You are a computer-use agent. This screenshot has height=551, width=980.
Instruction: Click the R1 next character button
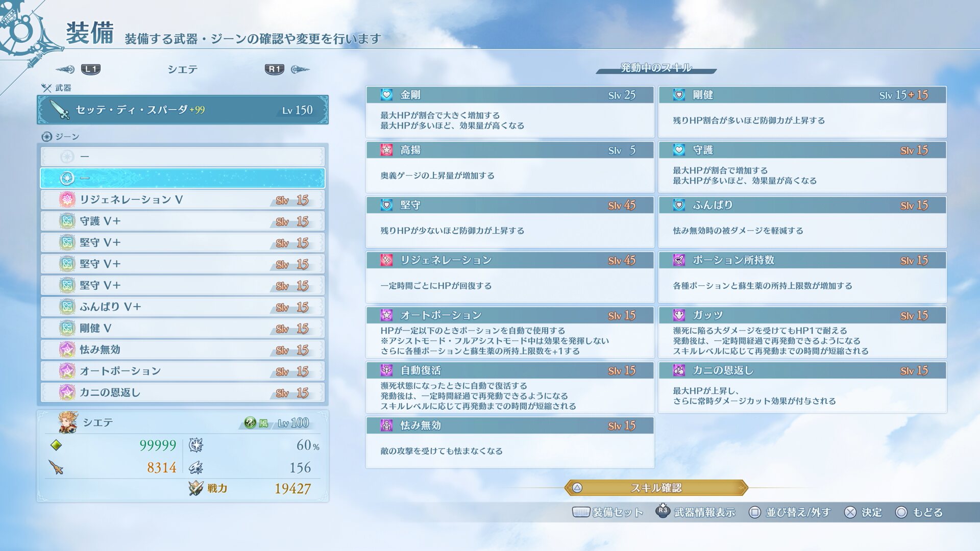click(x=274, y=69)
